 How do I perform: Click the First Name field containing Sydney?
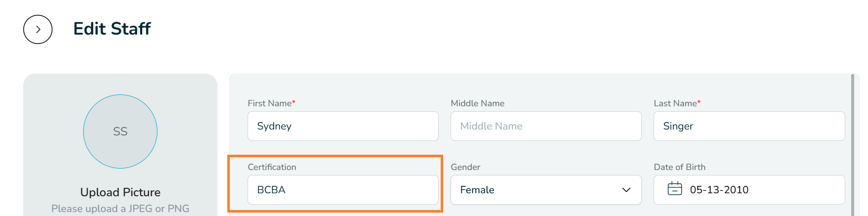coord(343,126)
